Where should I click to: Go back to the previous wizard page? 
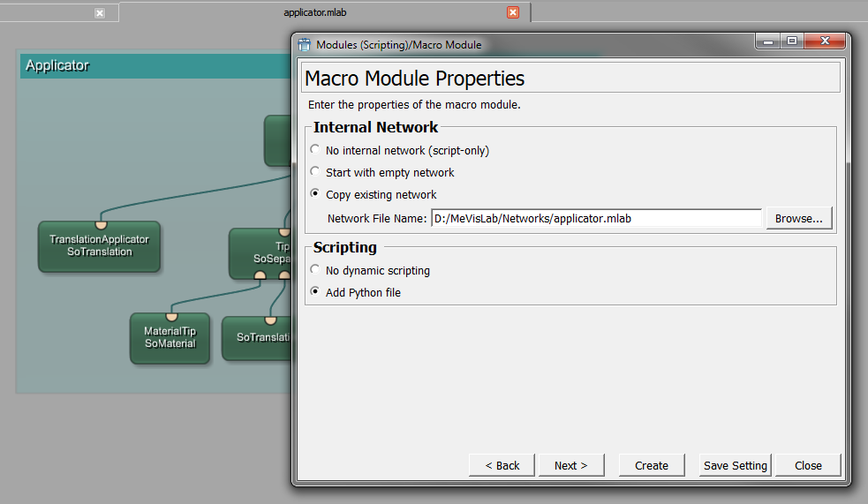point(501,465)
